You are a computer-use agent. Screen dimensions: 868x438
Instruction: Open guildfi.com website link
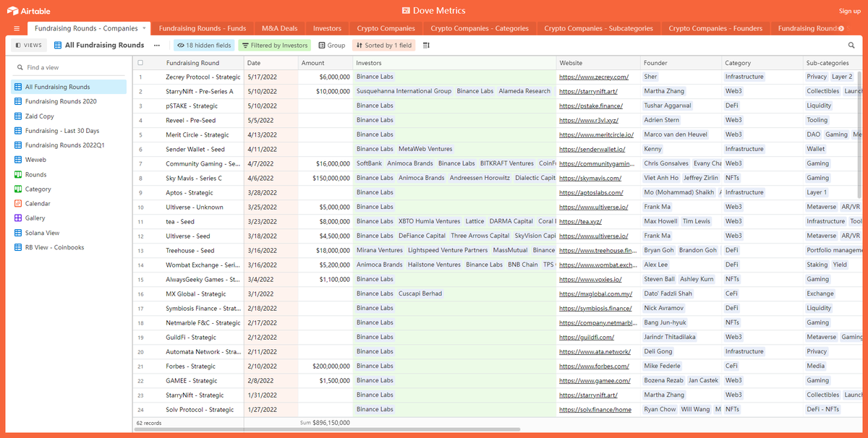coord(587,337)
